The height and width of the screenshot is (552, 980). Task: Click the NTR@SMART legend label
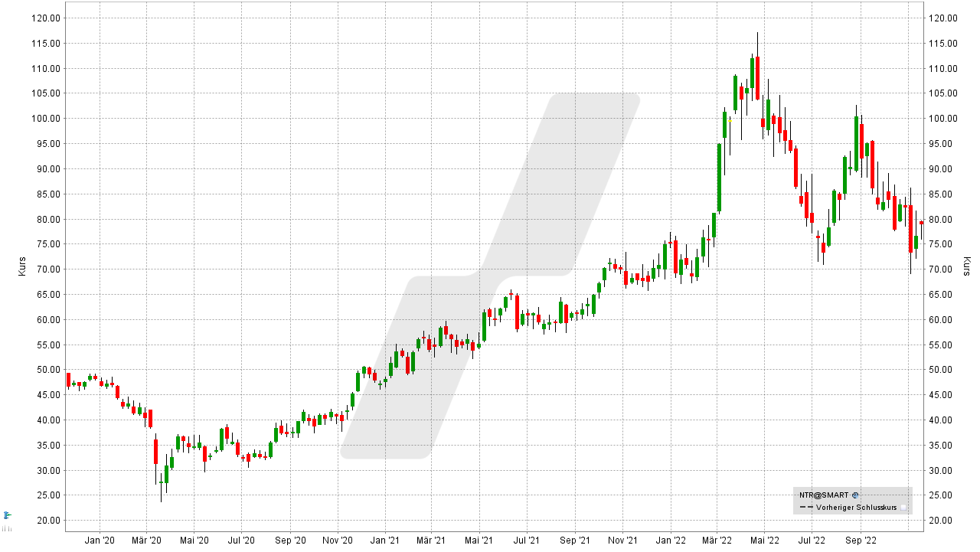pyautogui.click(x=824, y=495)
